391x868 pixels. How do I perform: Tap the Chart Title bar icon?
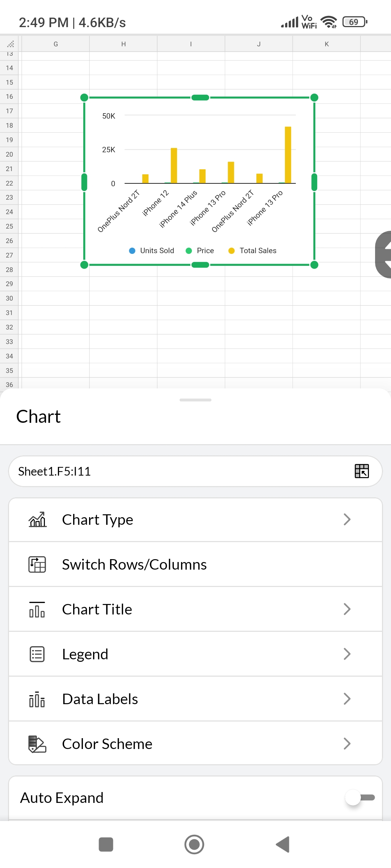click(37, 609)
